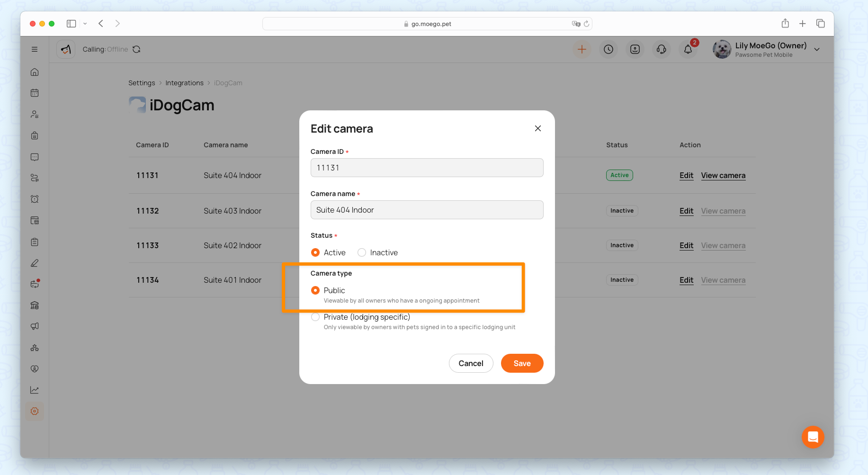Open the pet bag icon in sidebar
Image resolution: width=868 pixels, height=475 pixels.
point(35,135)
